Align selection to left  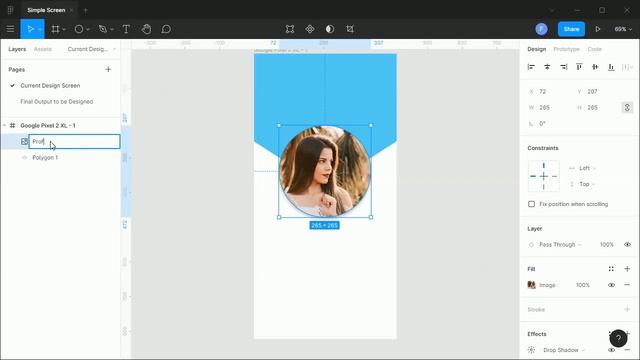(x=531, y=67)
